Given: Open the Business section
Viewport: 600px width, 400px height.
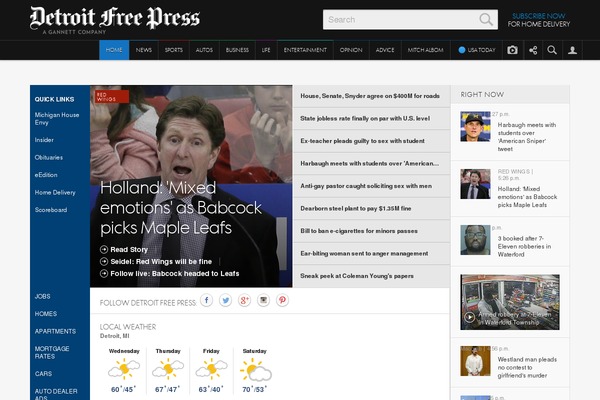Looking at the screenshot, I should [237, 50].
